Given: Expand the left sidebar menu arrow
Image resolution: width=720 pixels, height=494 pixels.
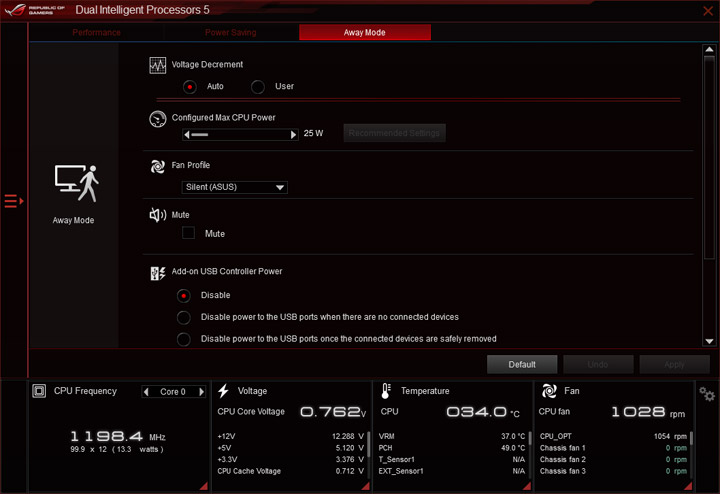Looking at the screenshot, I should [x=14, y=201].
